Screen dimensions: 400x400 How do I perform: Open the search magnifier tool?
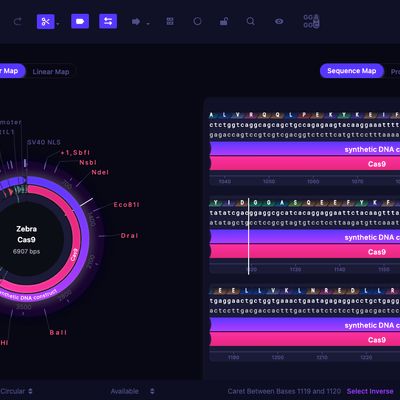[251, 22]
